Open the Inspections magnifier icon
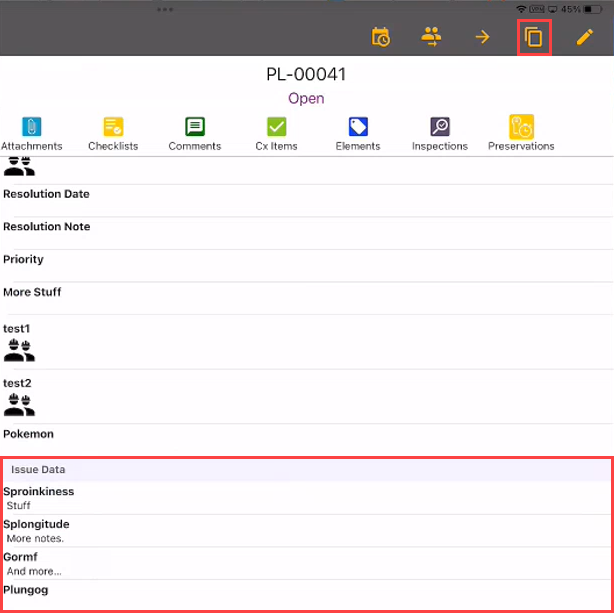Image resolution: width=614 pixels, height=613 pixels. (x=440, y=127)
